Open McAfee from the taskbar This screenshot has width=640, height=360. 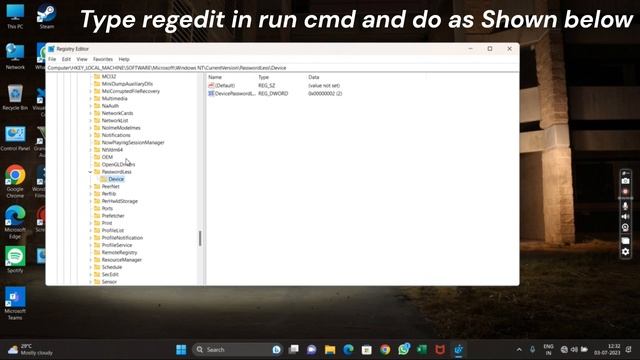440,349
